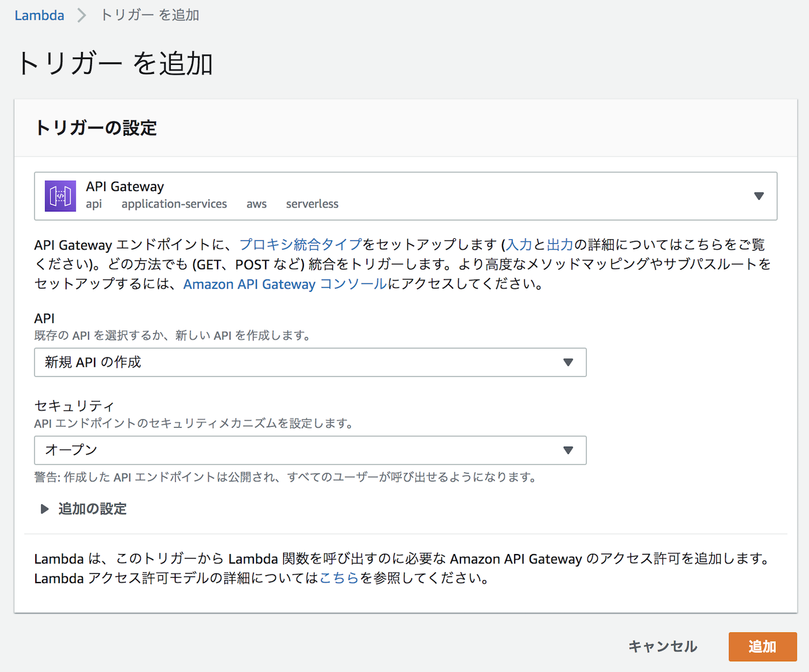The width and height of the screenshot is (809, 672).
Task: Open the Amazon API Gateway コンソール link
Action: click(285, 284)
